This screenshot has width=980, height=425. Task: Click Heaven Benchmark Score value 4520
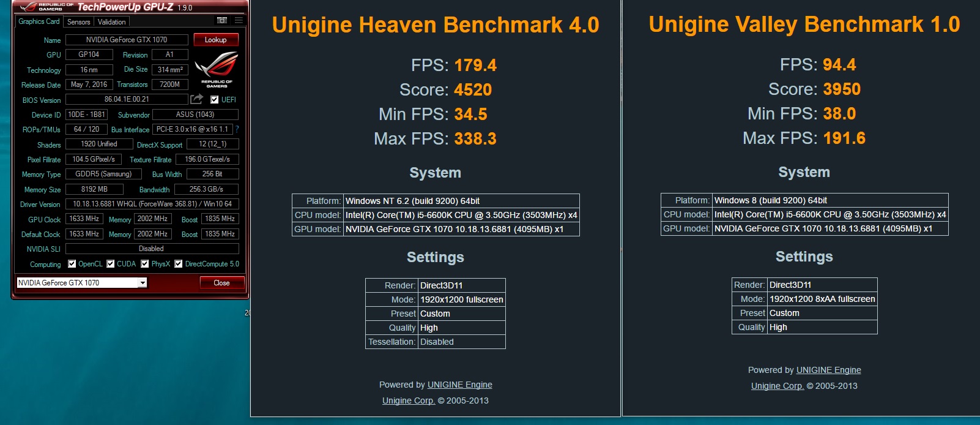pos(473,90)
